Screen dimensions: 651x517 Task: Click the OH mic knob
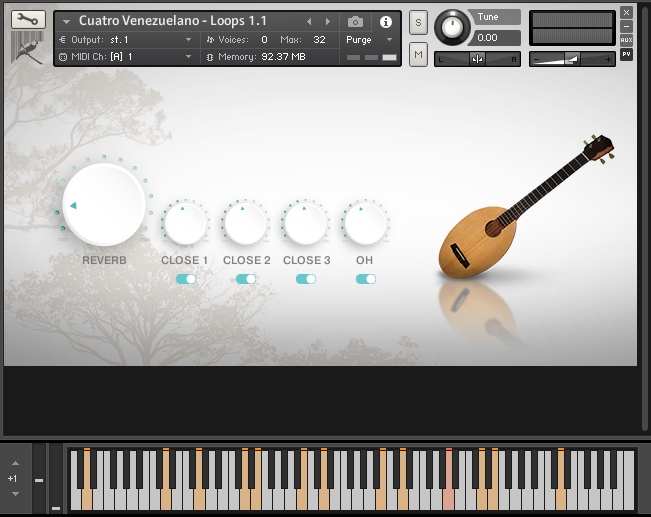(365, 223)
